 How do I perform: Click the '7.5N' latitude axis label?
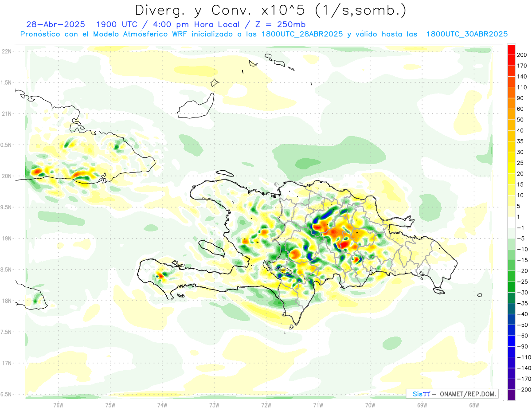click(6, 332)
